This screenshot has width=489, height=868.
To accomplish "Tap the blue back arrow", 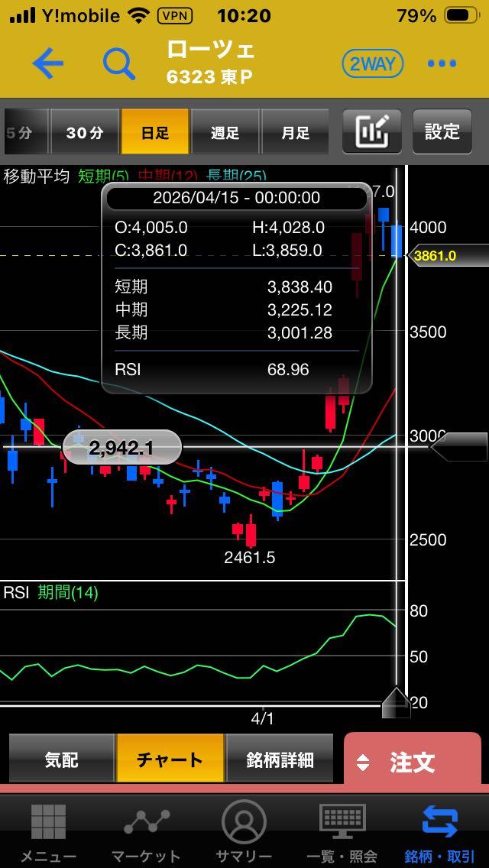I will (47, 64).
